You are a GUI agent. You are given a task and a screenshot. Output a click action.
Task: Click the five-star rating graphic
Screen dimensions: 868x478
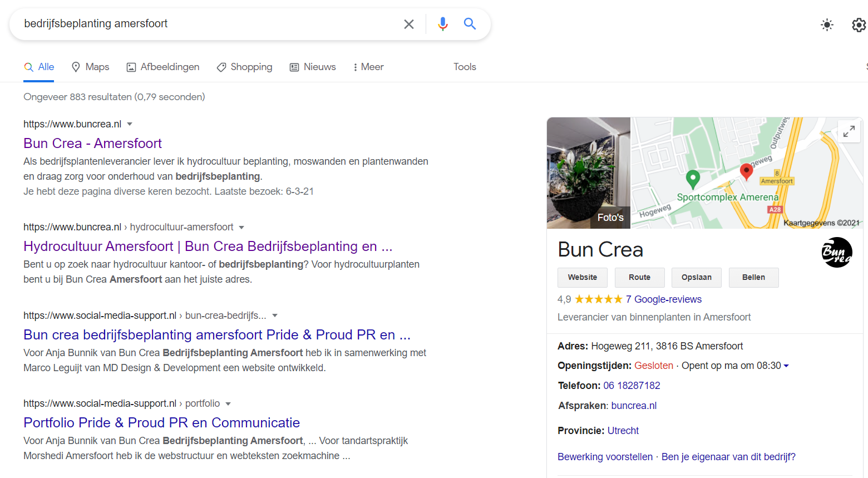click(599, 299)
